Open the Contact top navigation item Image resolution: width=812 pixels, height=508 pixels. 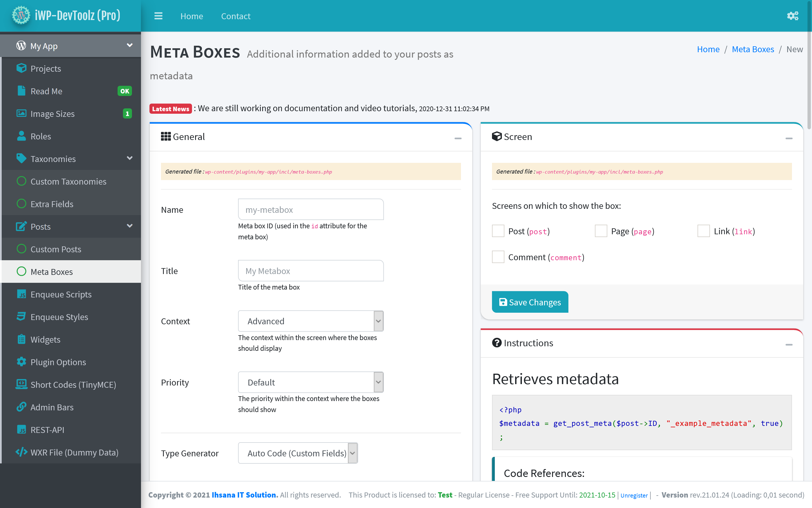tap(235, 16)
